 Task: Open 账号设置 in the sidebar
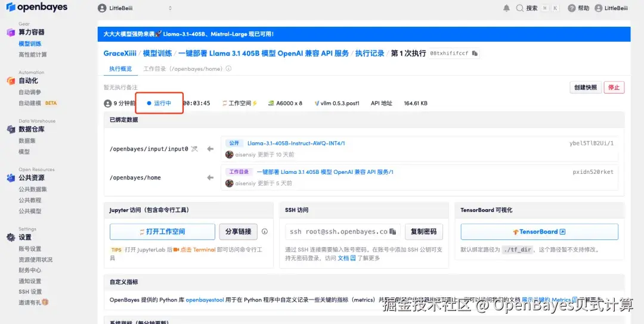[30, 248]
